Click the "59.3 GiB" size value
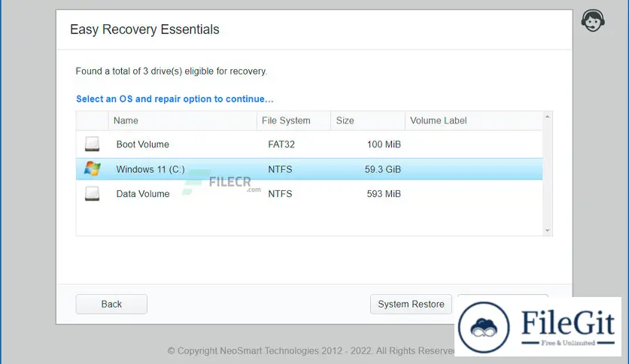 coord(383,169)
